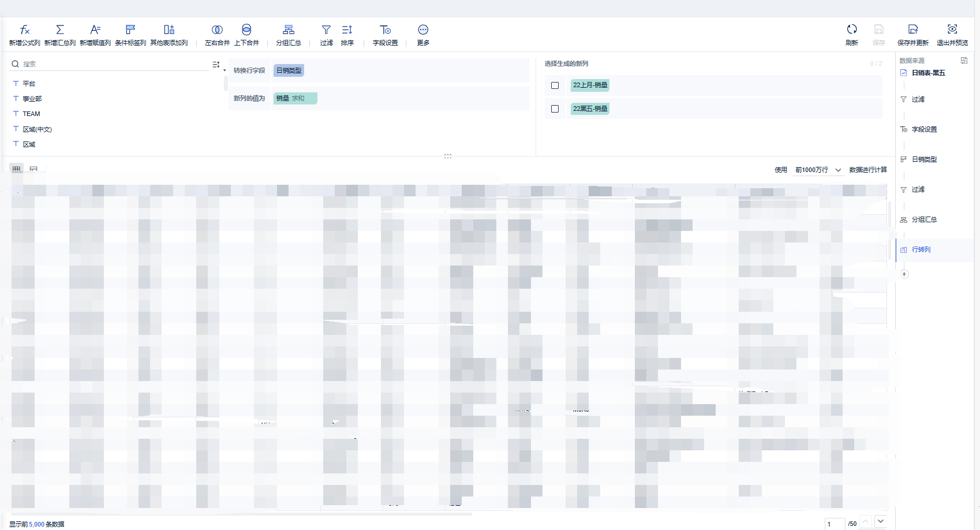Click the 销量 求和 value tag
This screenshot has height=530, width=980.
click(x=296, y=98)
